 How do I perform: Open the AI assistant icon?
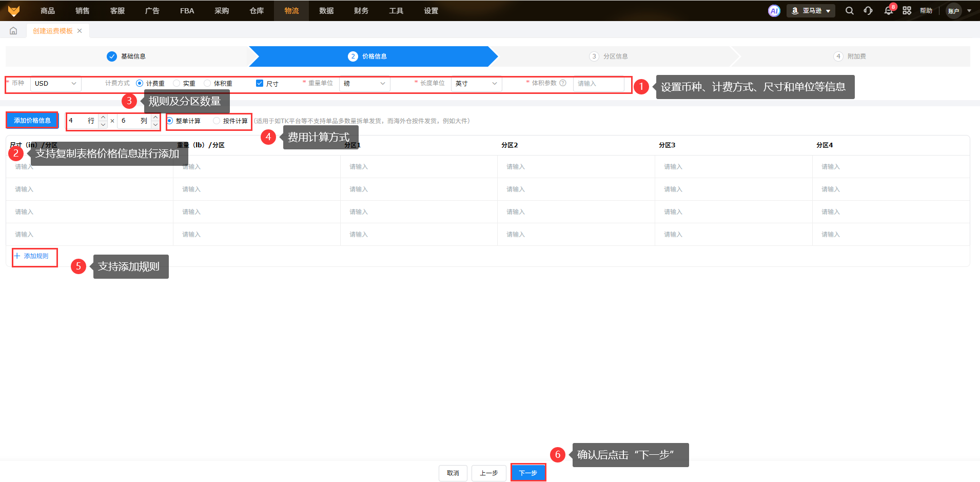(x=774, y=11)
